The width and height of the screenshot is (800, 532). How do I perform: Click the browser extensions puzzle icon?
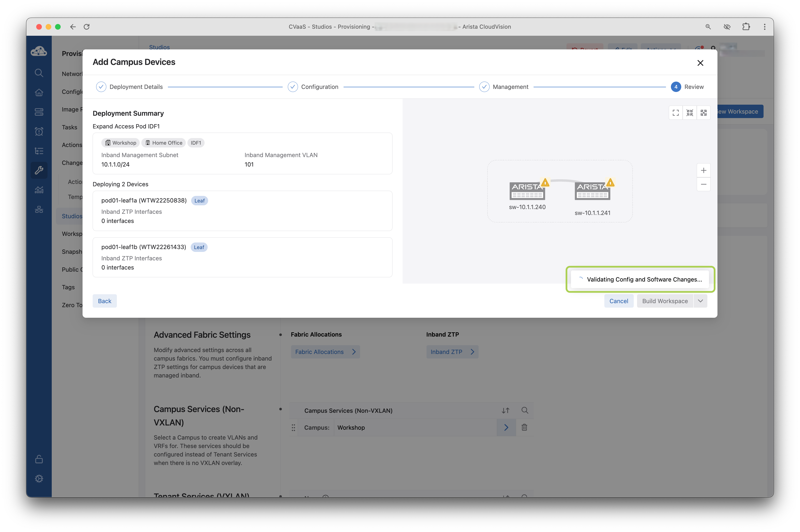pos(746,27)
